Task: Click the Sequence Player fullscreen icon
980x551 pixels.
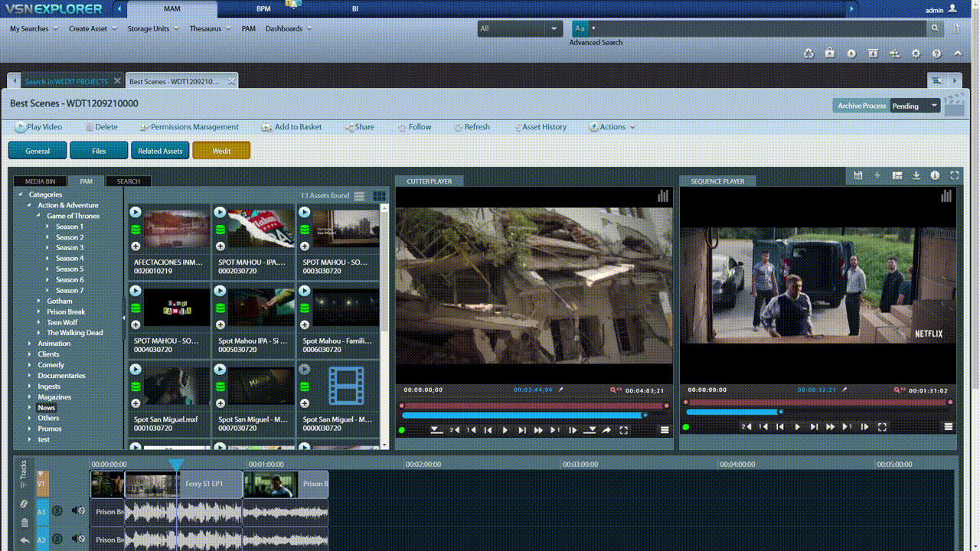Action: pos(882,427)
